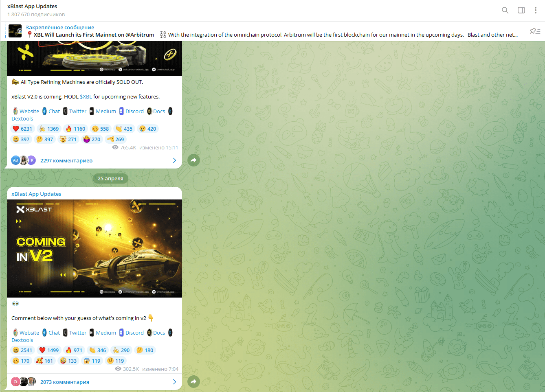Open search in the xBlast channel

[505, 10]
